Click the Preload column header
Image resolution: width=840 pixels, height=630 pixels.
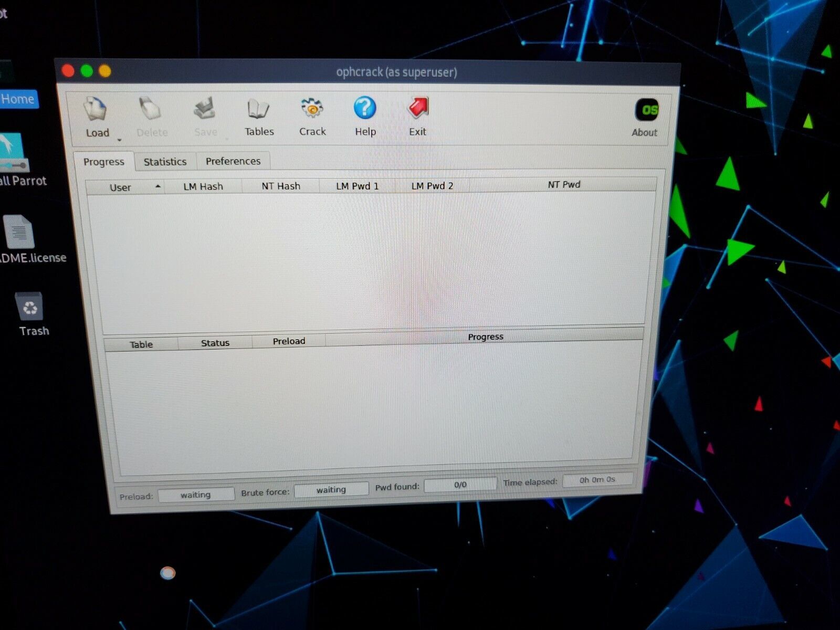pyautogui.click(x=289, y=341)
